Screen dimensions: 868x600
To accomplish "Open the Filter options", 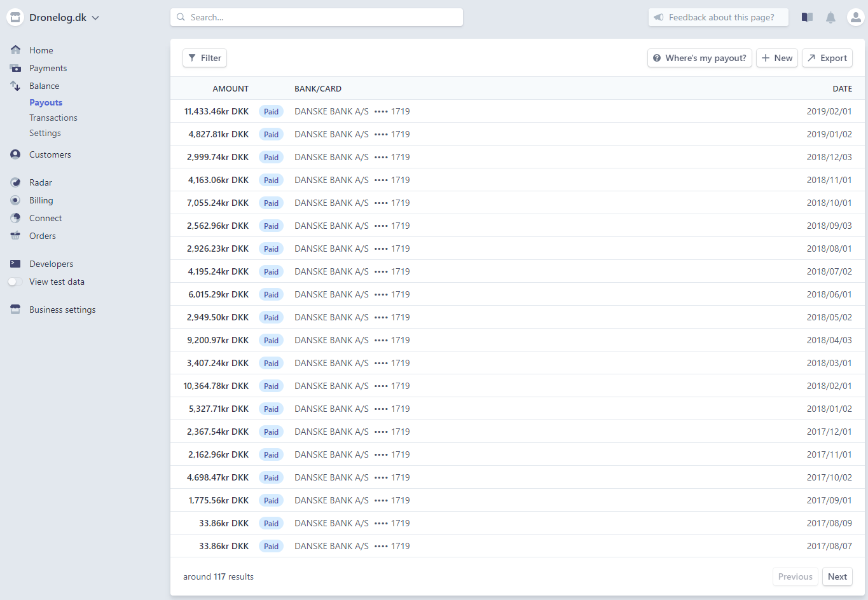I will 205,58.
